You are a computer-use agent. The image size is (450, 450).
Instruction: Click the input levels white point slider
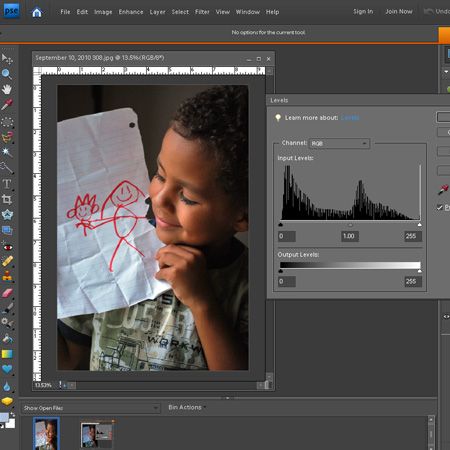coord(419,225)
